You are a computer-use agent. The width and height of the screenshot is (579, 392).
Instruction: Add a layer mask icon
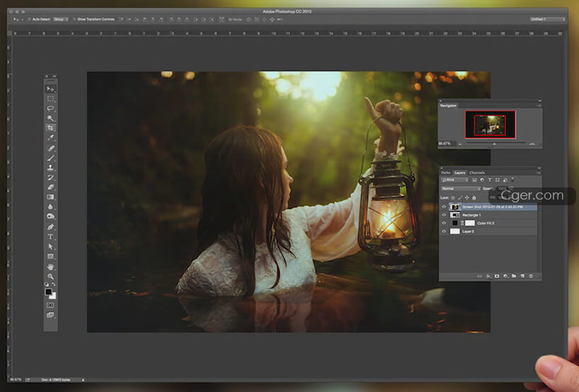point(497,276)
